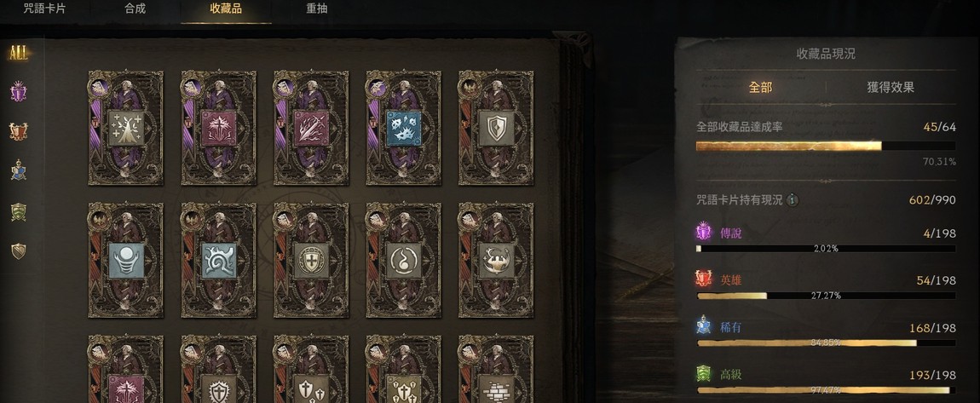
Task: Switch panel to 獲得效果
Action: (890, 88)
